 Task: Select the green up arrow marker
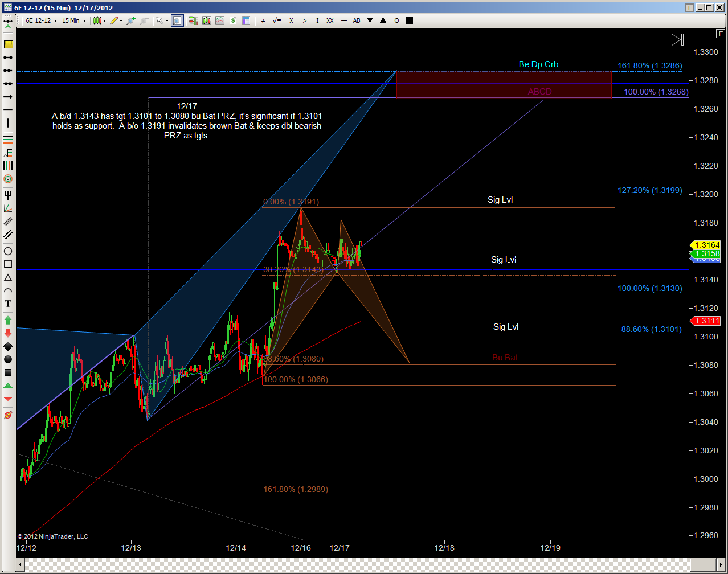[x=8, y=320]
